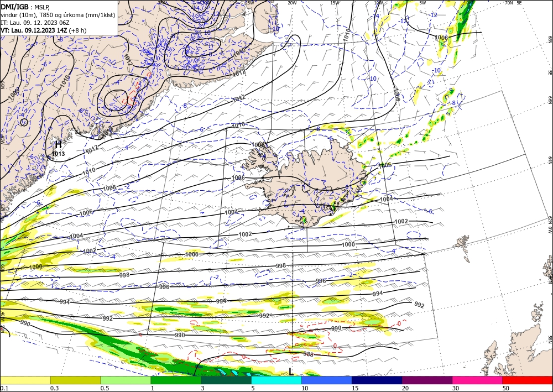Click the "988" isobar label
Image resolution: width=553 pixels, height=392 pixels.
(308, 354)
